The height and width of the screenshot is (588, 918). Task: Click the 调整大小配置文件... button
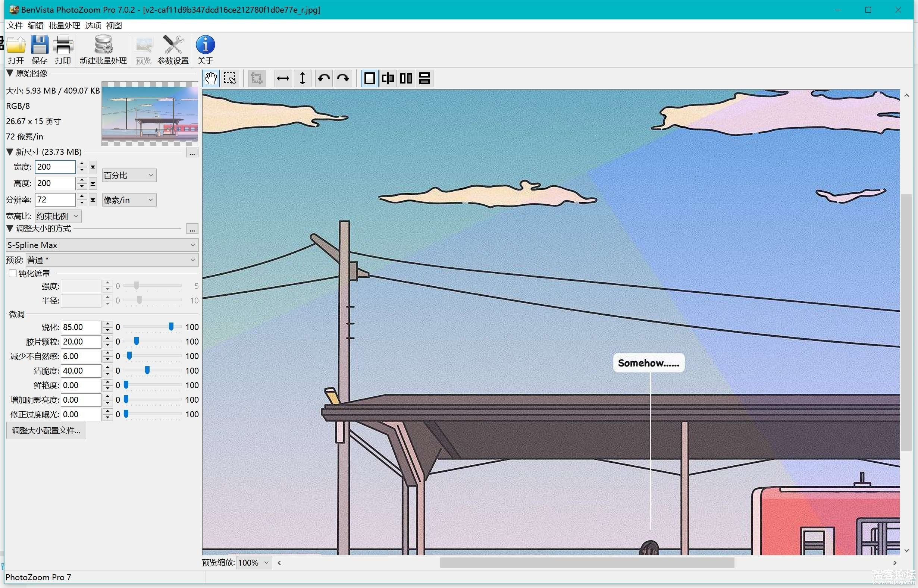[46, 431]
